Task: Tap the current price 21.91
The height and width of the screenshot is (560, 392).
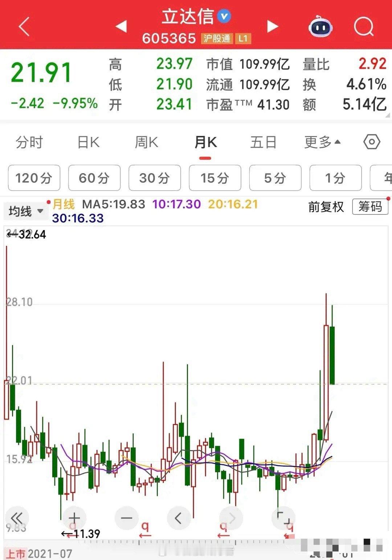Action: (41, 73)
